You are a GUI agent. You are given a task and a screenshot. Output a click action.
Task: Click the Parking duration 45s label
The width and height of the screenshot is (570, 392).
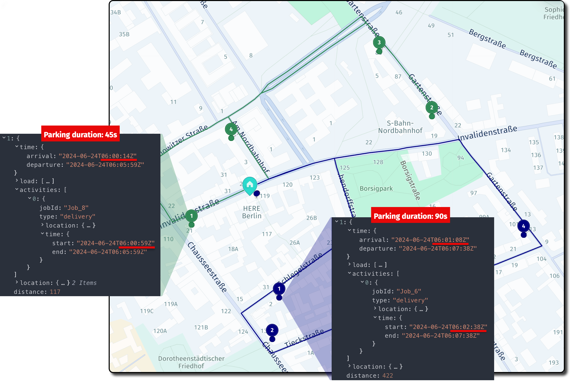coord(80,134)
